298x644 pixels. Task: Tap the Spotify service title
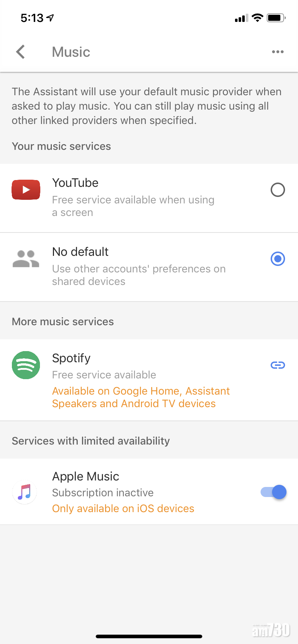71,358
